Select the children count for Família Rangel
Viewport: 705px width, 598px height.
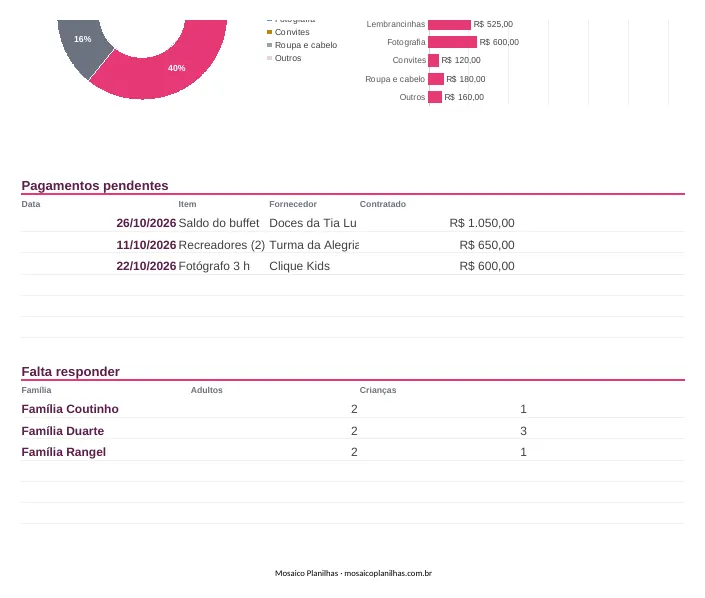click(523, 452)
